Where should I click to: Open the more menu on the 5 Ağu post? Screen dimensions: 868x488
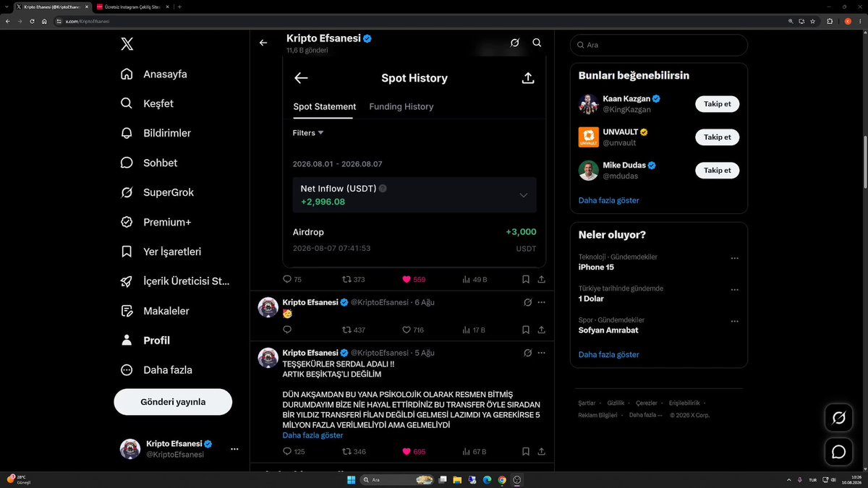(x=541, y=353)
